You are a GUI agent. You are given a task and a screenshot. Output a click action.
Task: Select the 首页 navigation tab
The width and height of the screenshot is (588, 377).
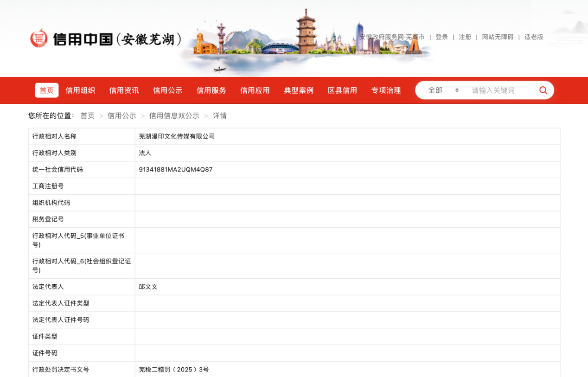pyautogui.click(x=46, y=90)
